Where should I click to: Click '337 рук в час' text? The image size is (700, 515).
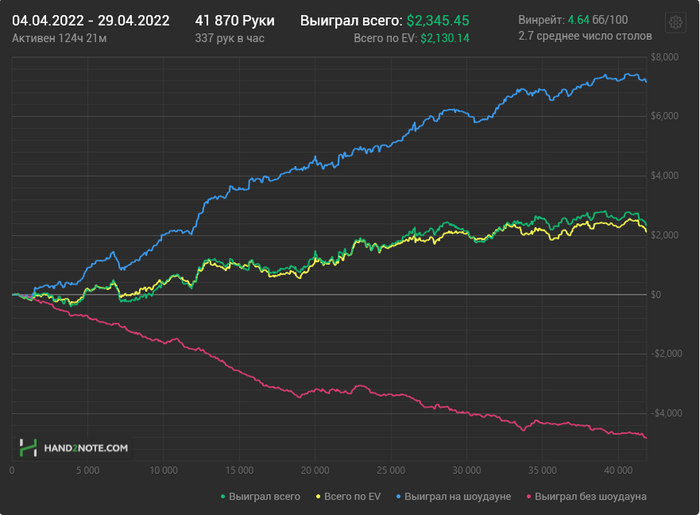tap(230, 38)
